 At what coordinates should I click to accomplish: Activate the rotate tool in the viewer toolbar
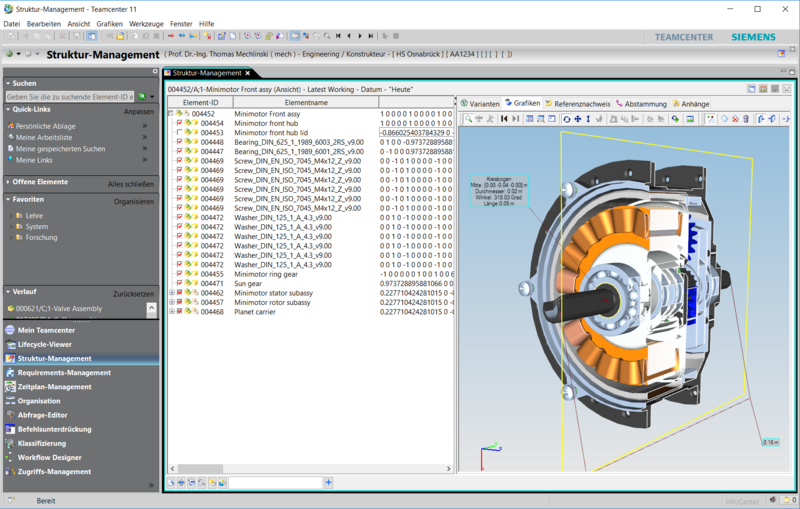coord(566,119)
